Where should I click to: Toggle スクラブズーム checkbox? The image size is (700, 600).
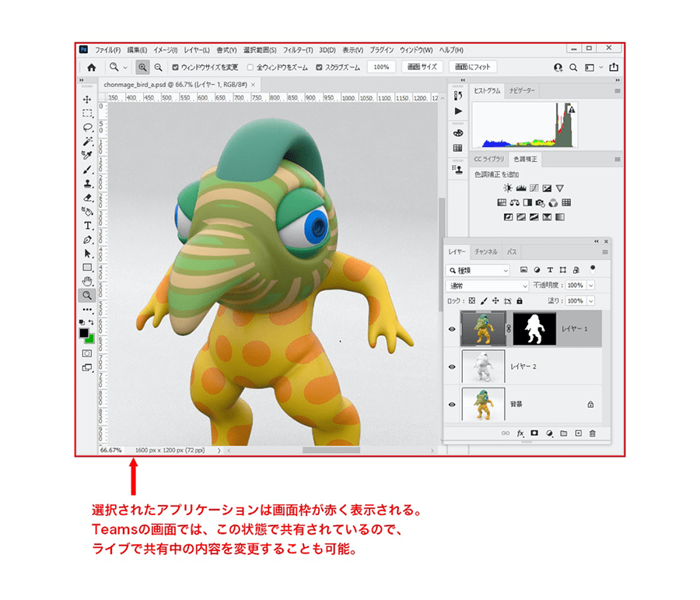click(319, 68)
